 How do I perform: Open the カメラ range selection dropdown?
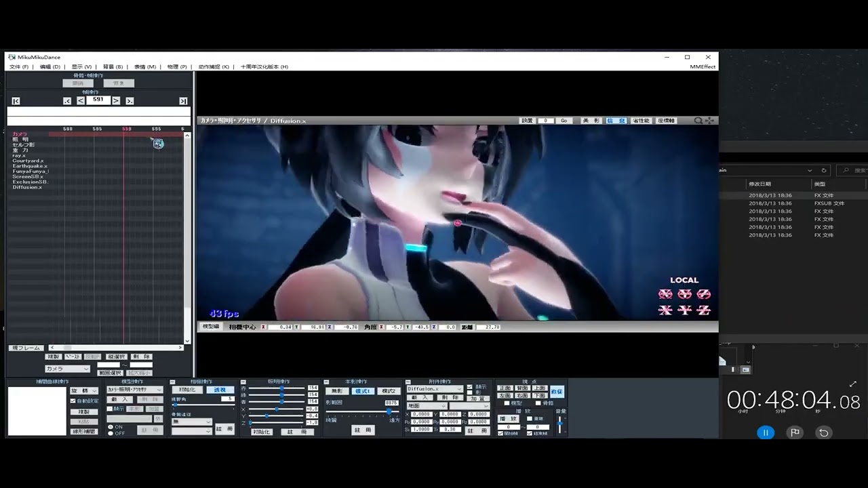[67, 369]
